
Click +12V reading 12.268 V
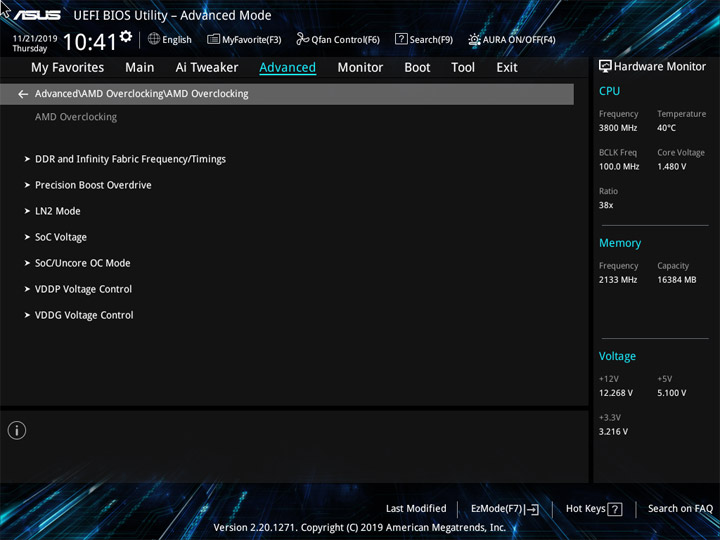pos(615,393)
